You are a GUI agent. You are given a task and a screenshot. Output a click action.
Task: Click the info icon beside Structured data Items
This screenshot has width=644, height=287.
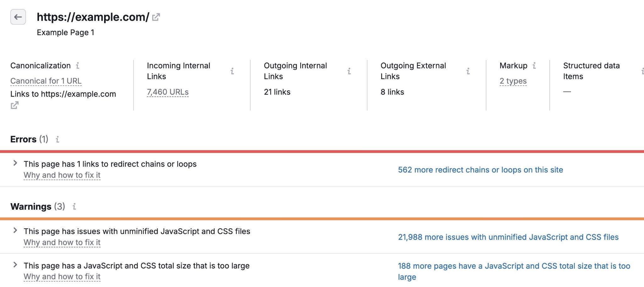pos(642,71)
